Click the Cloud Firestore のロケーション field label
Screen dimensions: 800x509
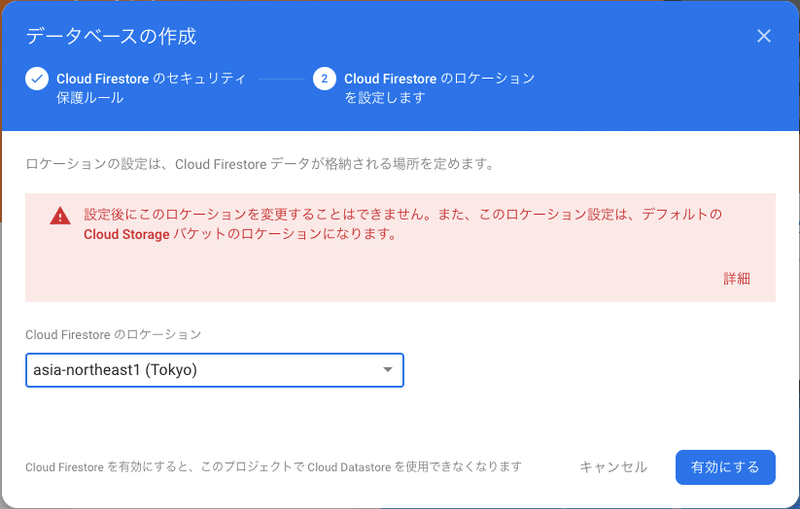click(113, 335)
